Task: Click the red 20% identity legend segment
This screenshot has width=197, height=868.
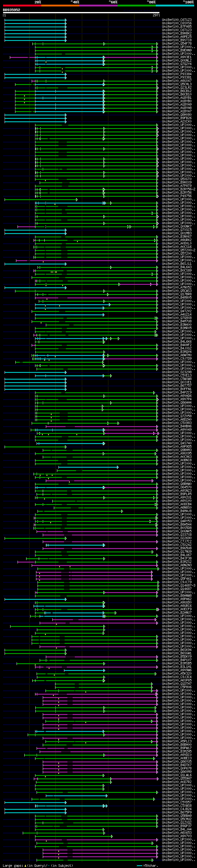Action: 22,6
